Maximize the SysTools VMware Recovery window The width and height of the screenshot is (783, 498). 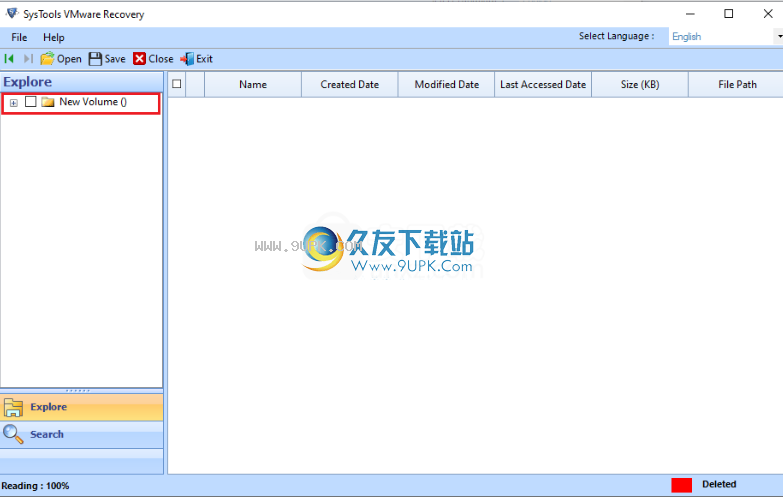[729, 14]
